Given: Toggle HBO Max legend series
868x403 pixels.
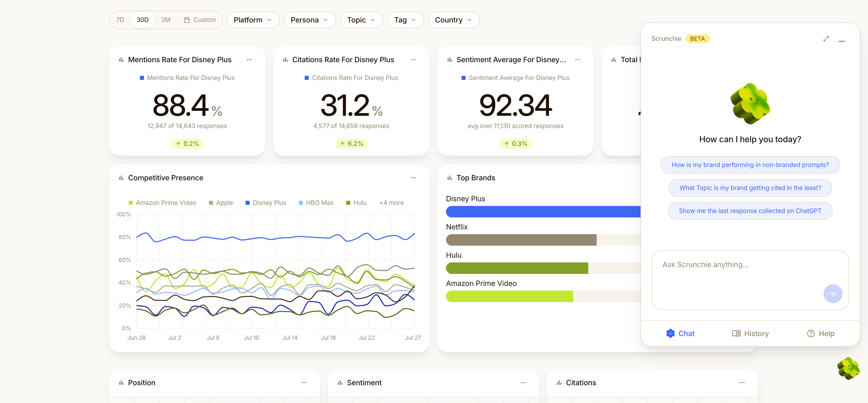Looking at the screenshot, I should tap(316, 203).
